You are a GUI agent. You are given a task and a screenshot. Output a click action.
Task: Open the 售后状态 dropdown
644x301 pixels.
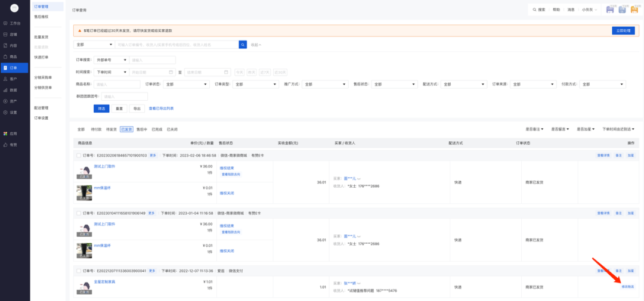(395, 84)
